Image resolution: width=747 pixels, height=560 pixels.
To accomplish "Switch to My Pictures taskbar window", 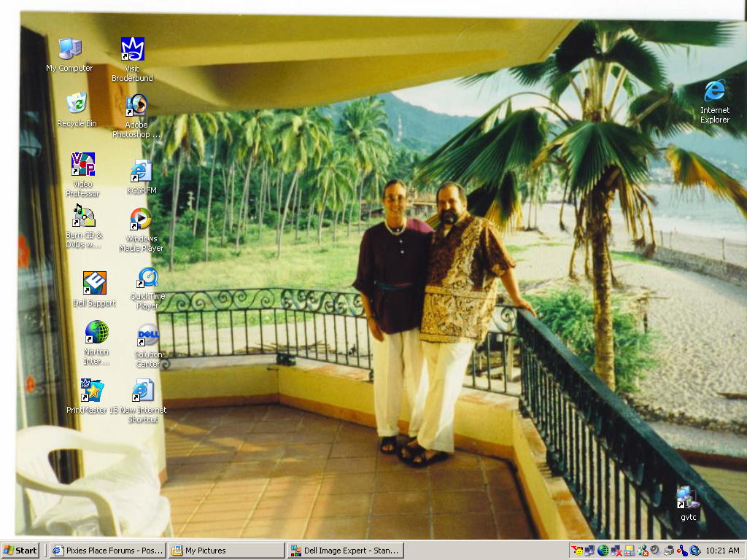I will 226,551.
